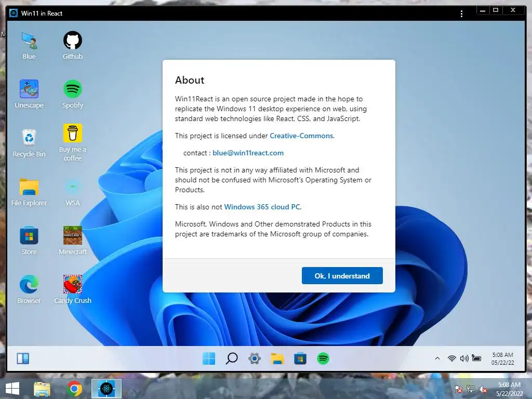Screen dimensions: 532x399
Task: Click the Search magnifier in the Win11 taskbar
Action: click(x=232, y=358)
